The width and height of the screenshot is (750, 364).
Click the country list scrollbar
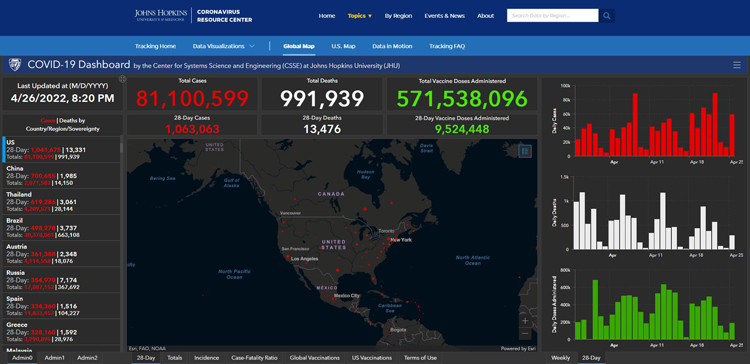coord(121,147)
